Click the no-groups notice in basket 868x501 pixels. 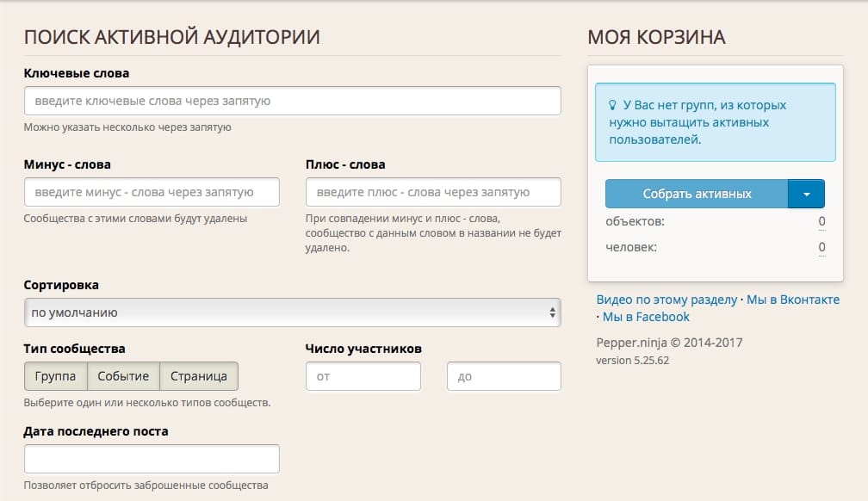715,122
